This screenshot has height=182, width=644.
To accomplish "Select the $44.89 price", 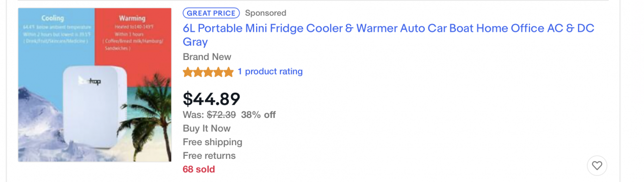I will pyautogui.click(x=211, y=99).
